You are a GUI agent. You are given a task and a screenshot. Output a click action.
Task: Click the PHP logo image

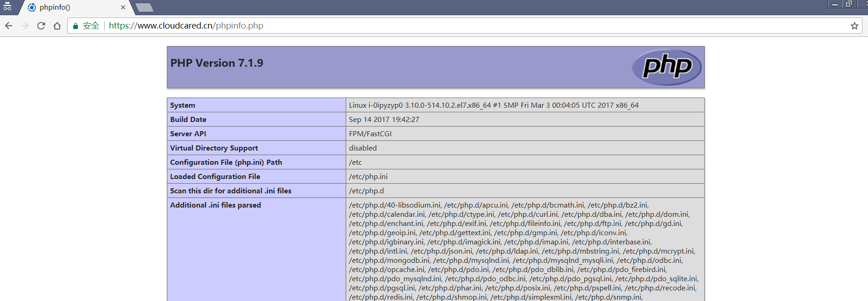pyautogui.click(x=667, y=67)
